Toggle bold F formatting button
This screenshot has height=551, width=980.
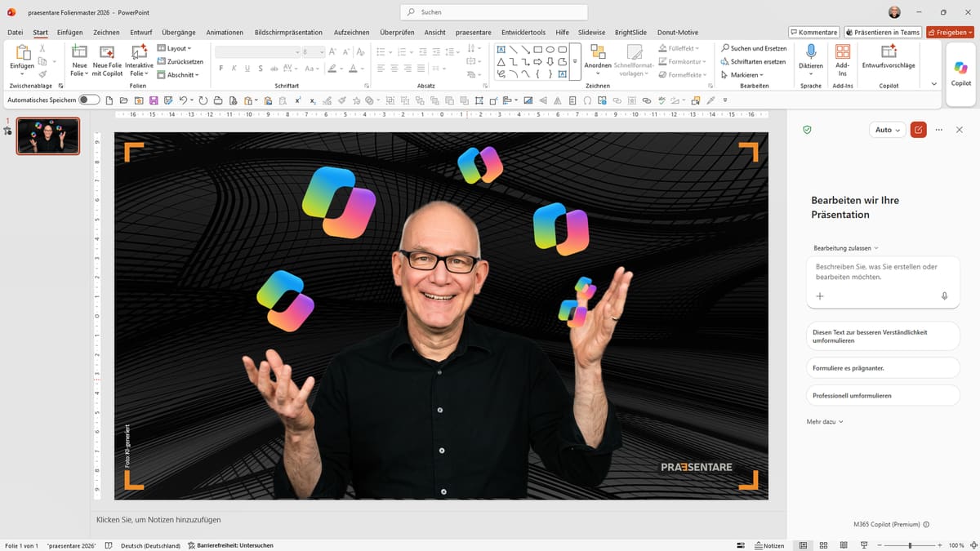220,69
